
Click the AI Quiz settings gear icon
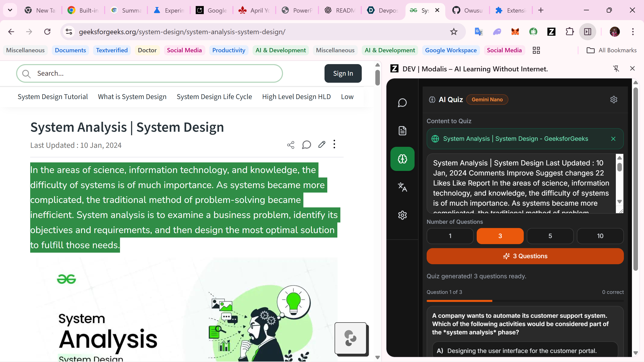click(614, 100)
